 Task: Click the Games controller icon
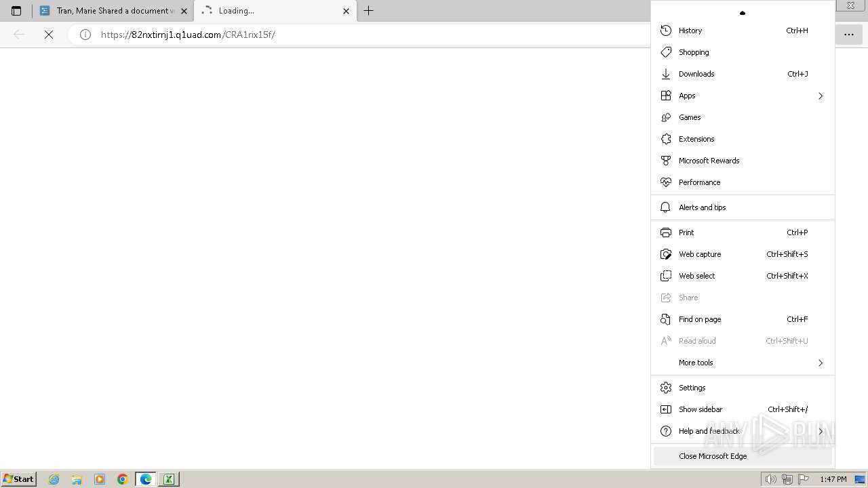tap(666, 117)
